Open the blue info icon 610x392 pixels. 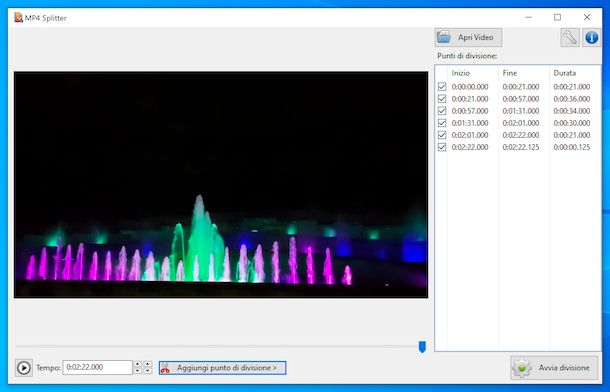[x=591, y=38]
